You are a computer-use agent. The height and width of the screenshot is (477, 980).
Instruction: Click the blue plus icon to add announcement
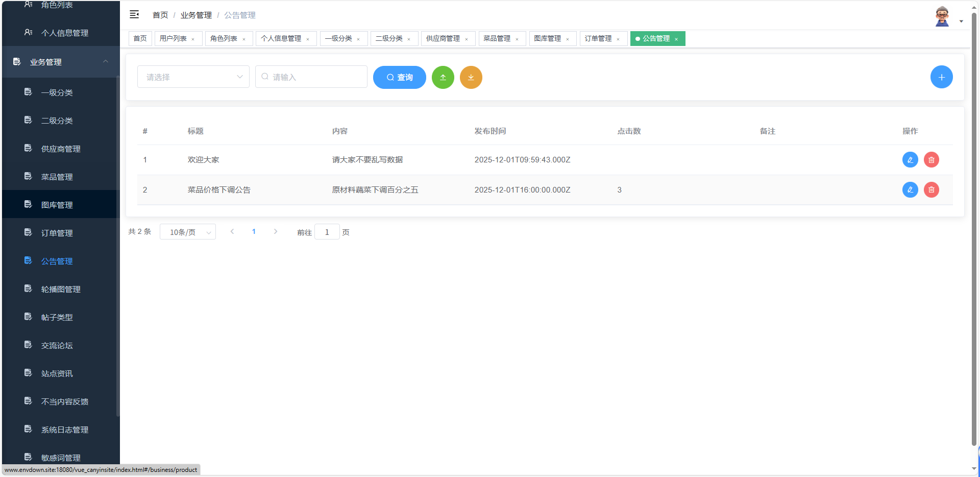[941, 77]
